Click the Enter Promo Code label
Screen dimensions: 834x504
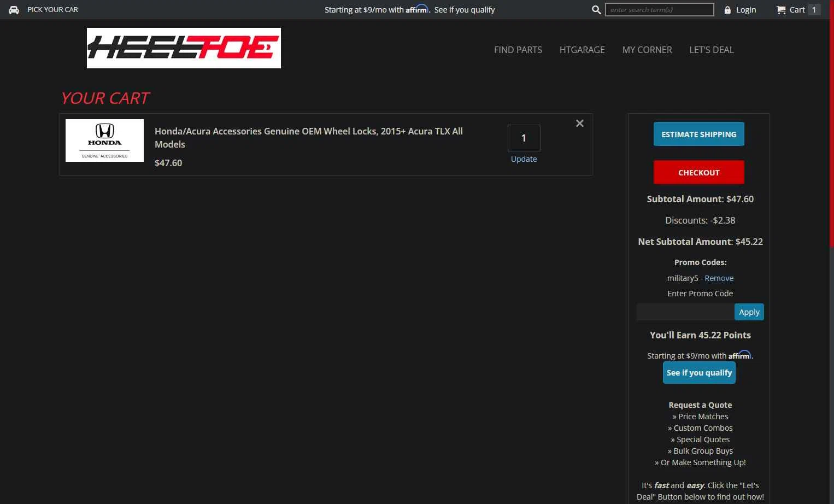click(x=700, y=294)
